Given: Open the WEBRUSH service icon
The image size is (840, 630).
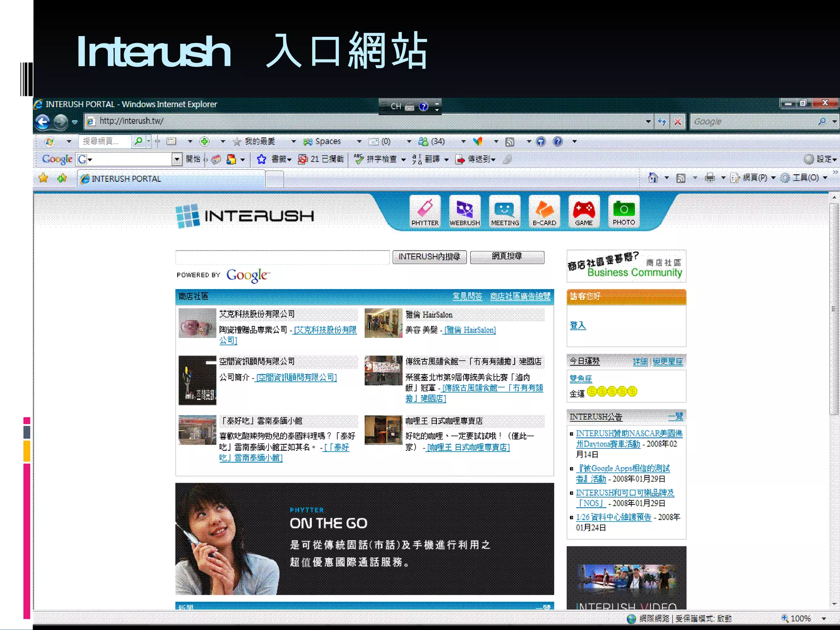Looking at the screenshot, I should tap(465, 211).
